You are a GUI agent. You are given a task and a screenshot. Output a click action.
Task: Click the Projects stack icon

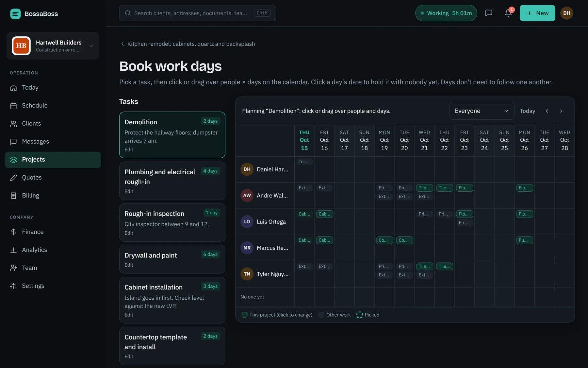[13, 160]
